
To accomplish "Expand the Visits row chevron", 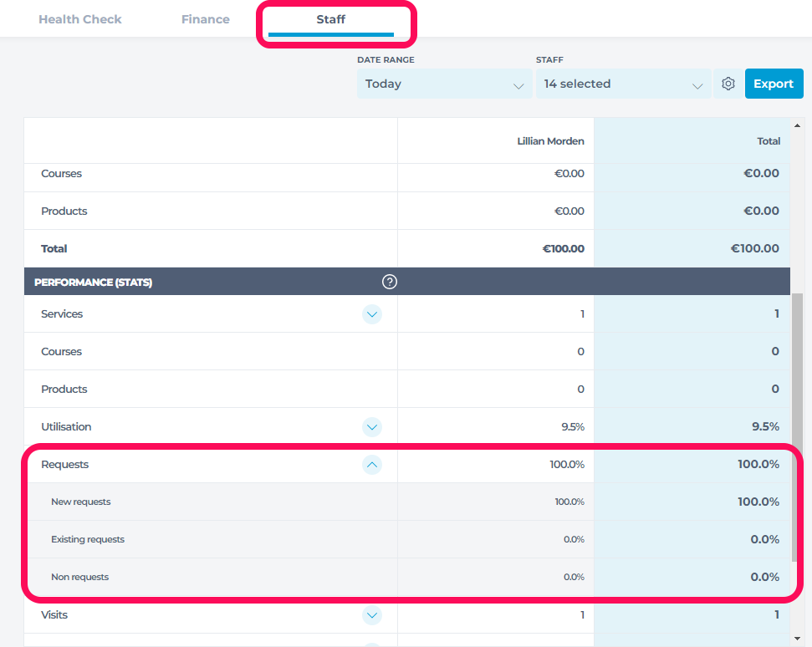I will 372,615.
